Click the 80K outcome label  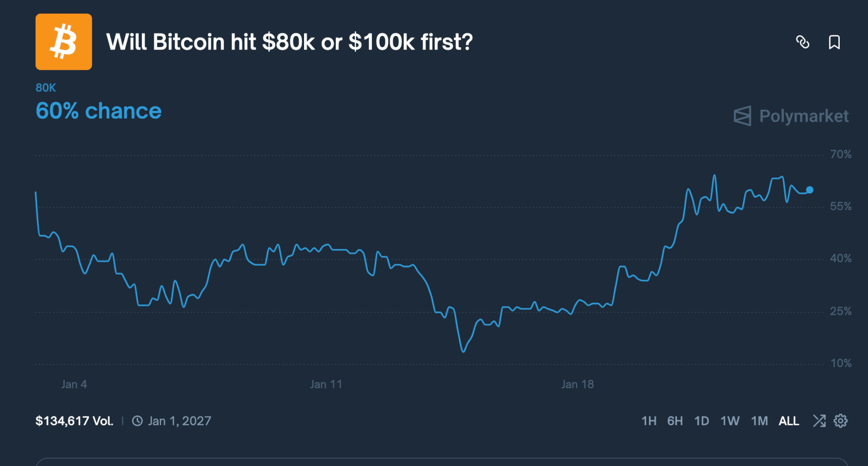[46, 88]
